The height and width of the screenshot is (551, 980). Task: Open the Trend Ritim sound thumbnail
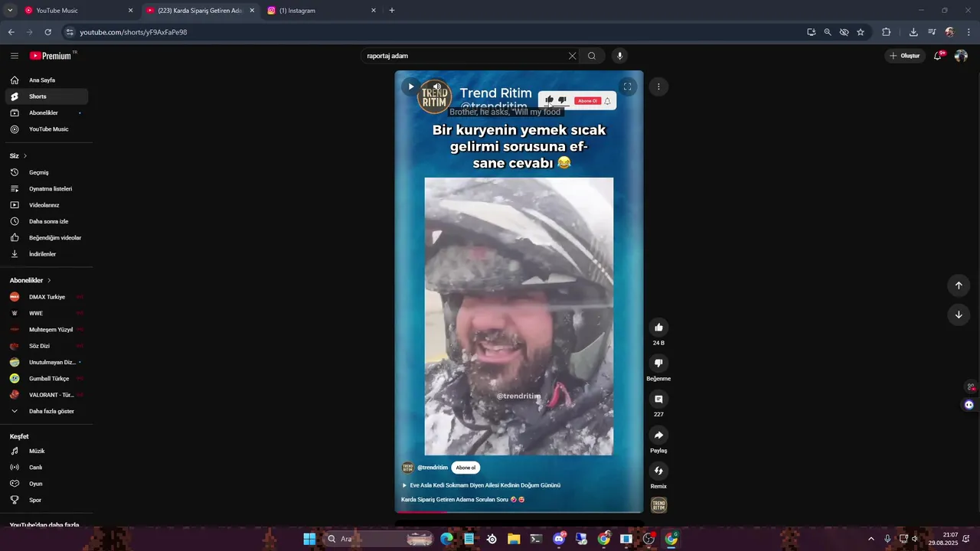pos(658,505)
